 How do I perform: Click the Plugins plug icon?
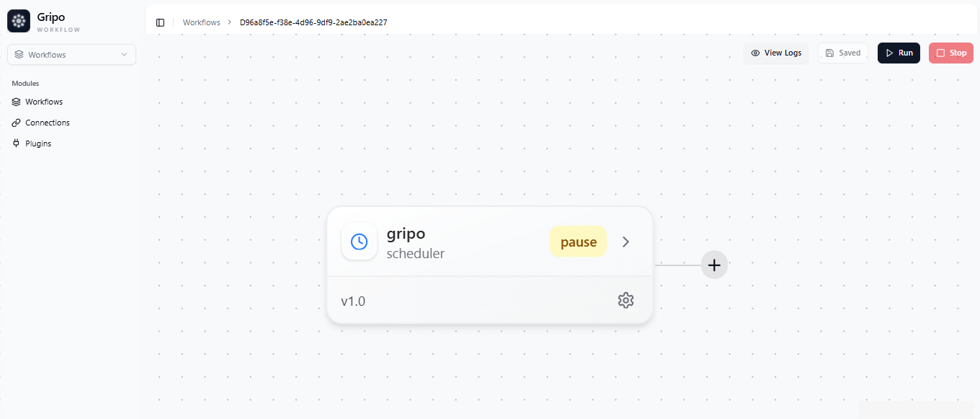(17, 144)
